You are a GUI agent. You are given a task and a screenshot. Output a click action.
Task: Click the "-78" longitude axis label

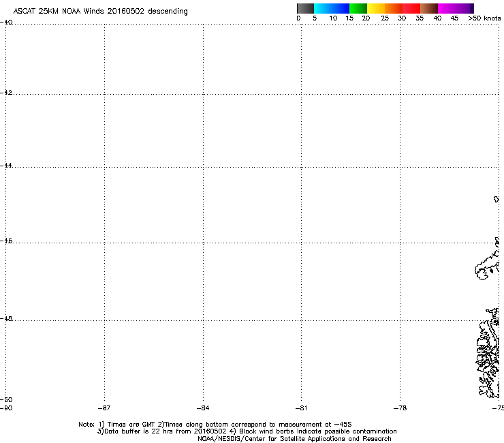[400, 408]
